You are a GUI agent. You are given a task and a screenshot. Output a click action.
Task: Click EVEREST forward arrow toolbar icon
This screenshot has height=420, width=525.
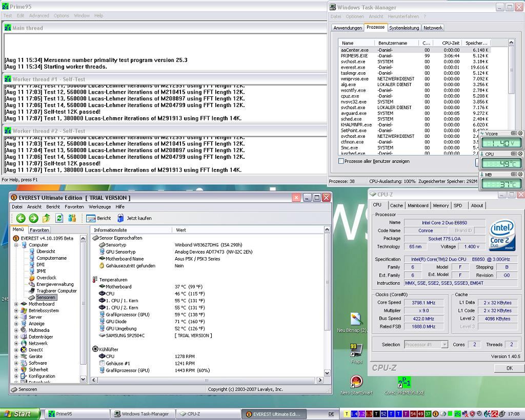tap(33, 218)
